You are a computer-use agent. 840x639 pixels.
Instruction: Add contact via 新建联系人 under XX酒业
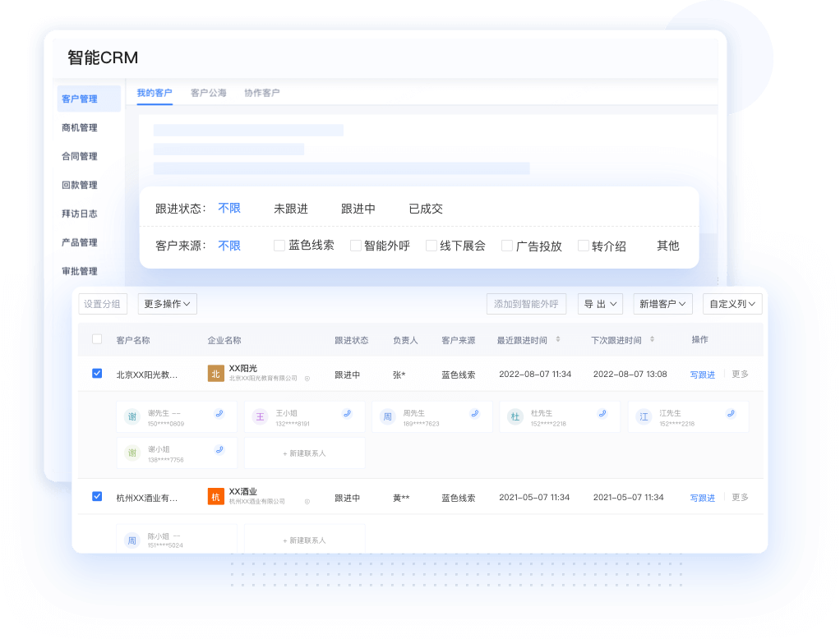click(x=304, y=540)
